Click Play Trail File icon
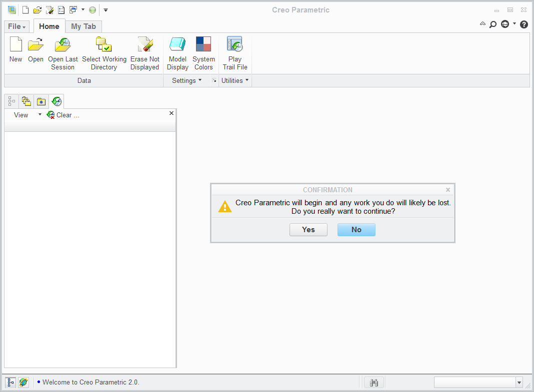This screenshot has height=392, width=534. coord(235,54)
